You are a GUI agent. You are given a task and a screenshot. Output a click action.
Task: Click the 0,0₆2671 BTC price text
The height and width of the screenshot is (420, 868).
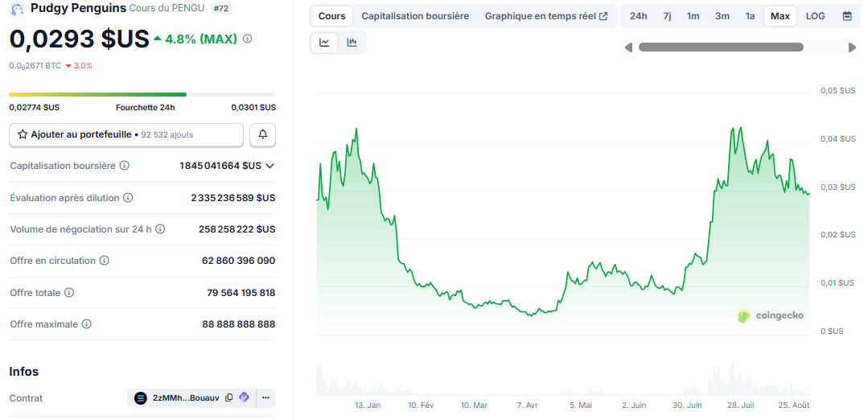click(35, 65)
